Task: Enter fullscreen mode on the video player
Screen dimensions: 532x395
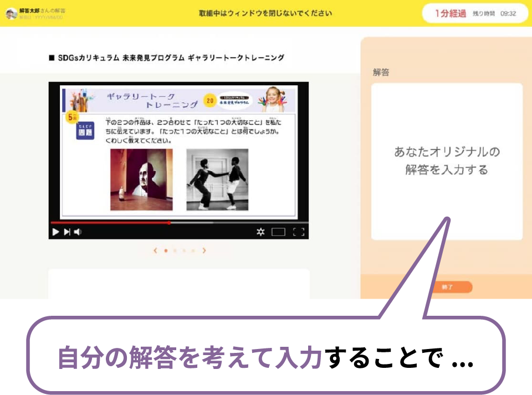Action: click(x=299, y=232)
